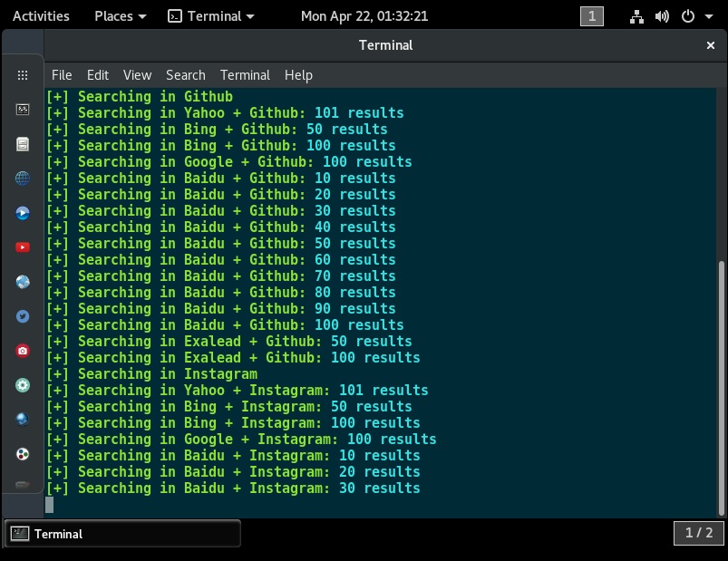
Task: Launch Twitter from the dock
Action: tap(23, 315)
